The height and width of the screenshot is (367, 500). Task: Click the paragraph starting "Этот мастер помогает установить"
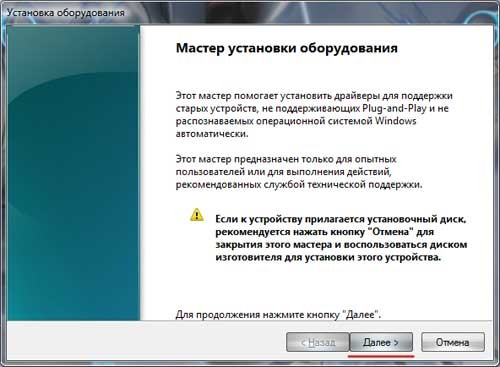tap(314, 115)
